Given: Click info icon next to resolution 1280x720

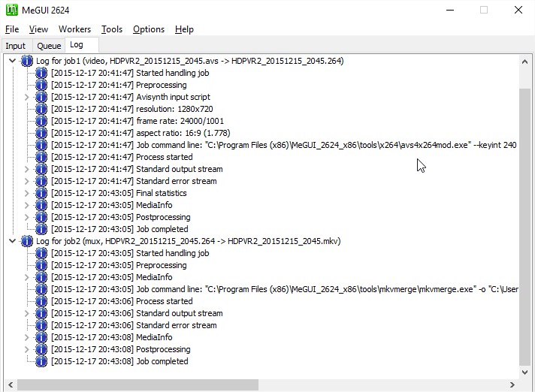Looking at the screenshot, I should pyautogui.click(x=41, y=109).
